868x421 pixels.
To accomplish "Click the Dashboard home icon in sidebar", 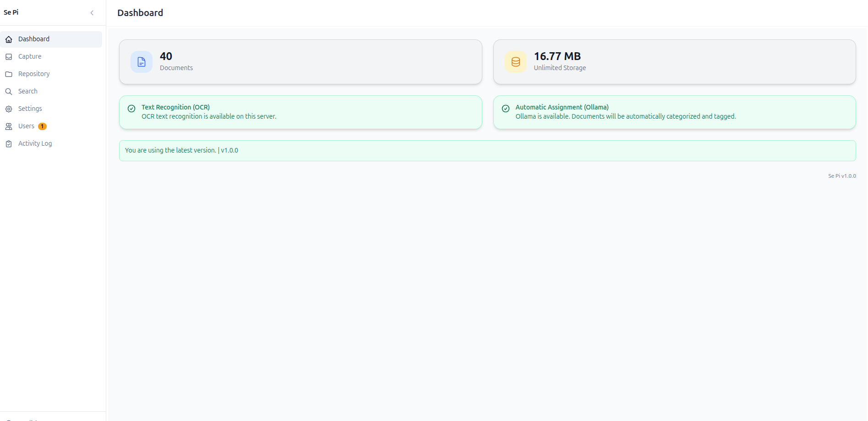I will (9, 39).
